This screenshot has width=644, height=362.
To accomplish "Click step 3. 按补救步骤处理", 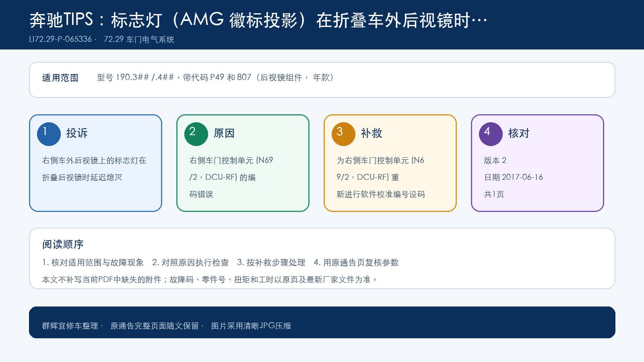I will 271,263.
